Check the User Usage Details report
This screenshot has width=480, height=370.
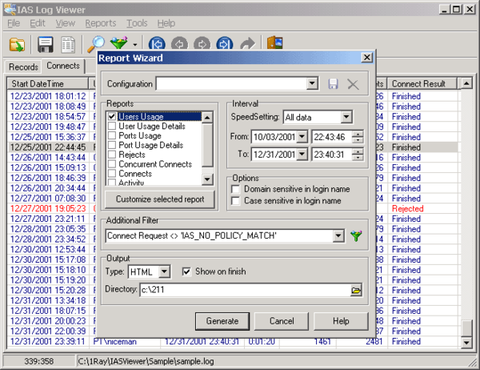click(x=112, y=126)
